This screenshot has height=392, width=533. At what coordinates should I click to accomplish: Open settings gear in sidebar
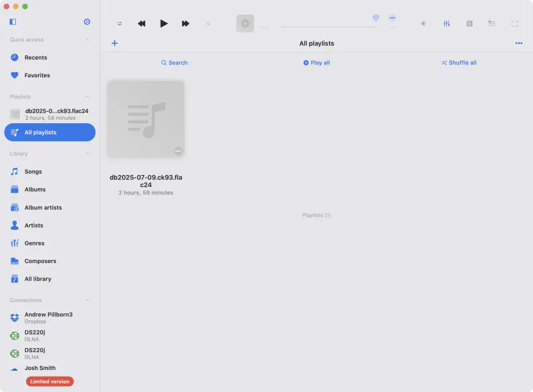87,22
